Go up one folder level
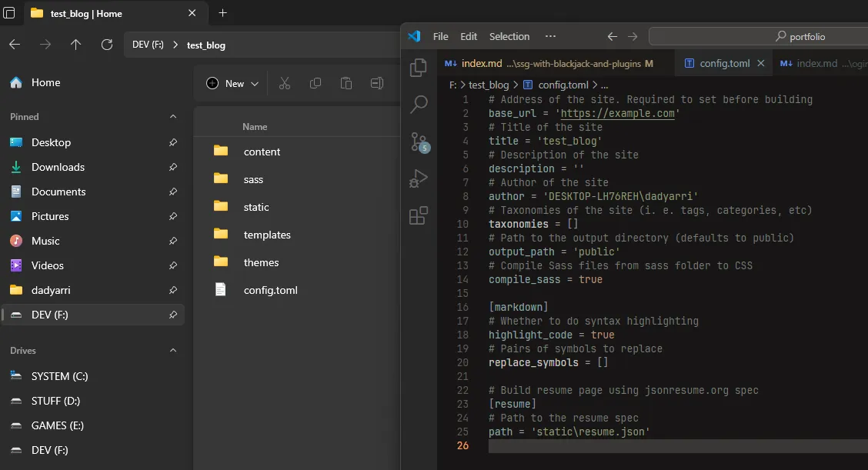Image resolution: width=868 pixels, height=470 pixels. [x=75, y=45]
